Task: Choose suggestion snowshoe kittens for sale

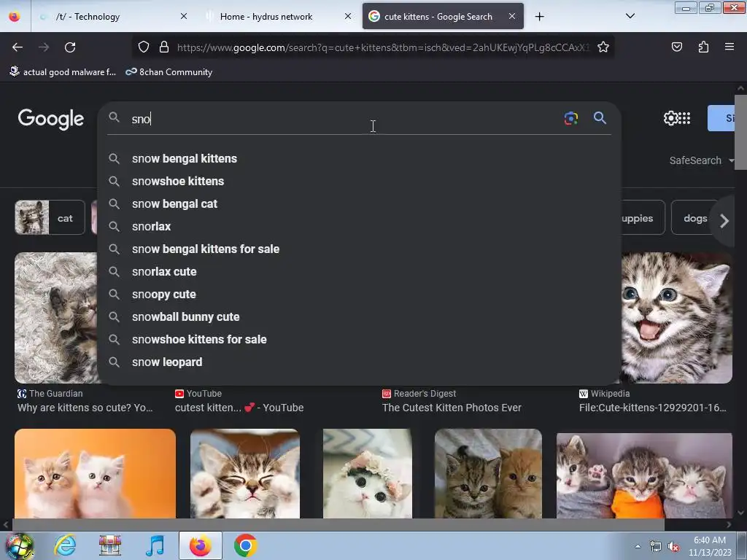Action: coord(359,340)
